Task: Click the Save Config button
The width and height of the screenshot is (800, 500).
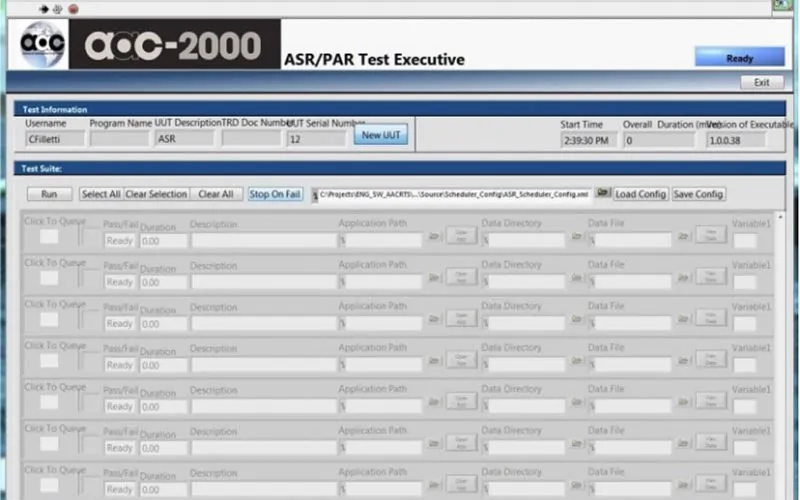Action: click(x=698, y=194)
